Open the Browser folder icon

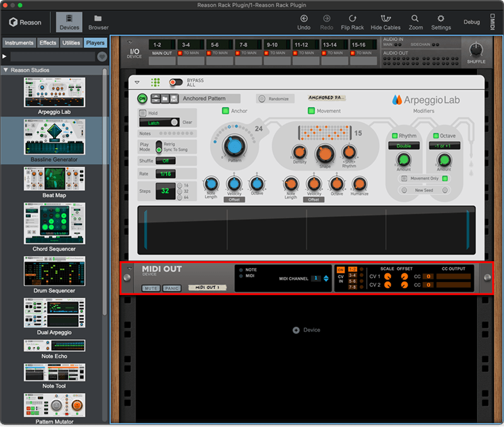pyautogui.click(x=98, y=18)
